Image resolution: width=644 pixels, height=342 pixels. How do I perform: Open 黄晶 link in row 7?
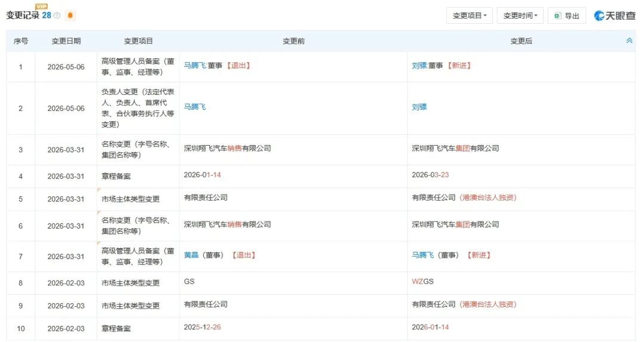coord(191,255)
